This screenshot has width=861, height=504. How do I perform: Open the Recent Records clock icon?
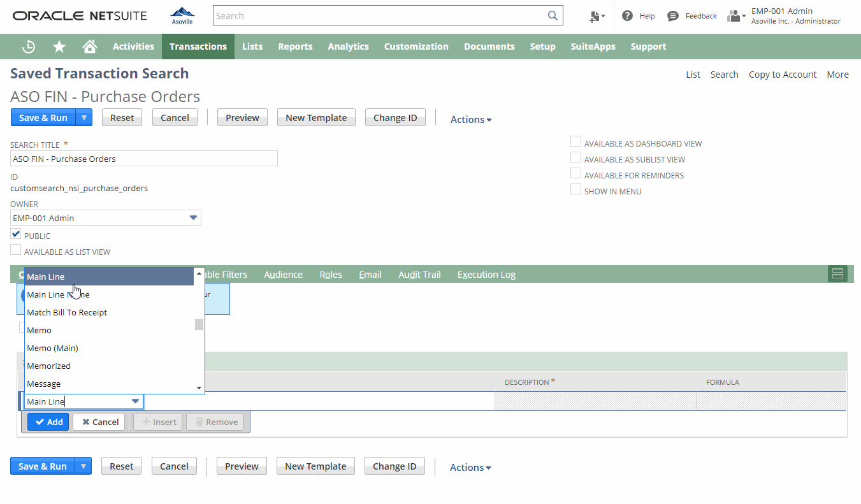29,47
